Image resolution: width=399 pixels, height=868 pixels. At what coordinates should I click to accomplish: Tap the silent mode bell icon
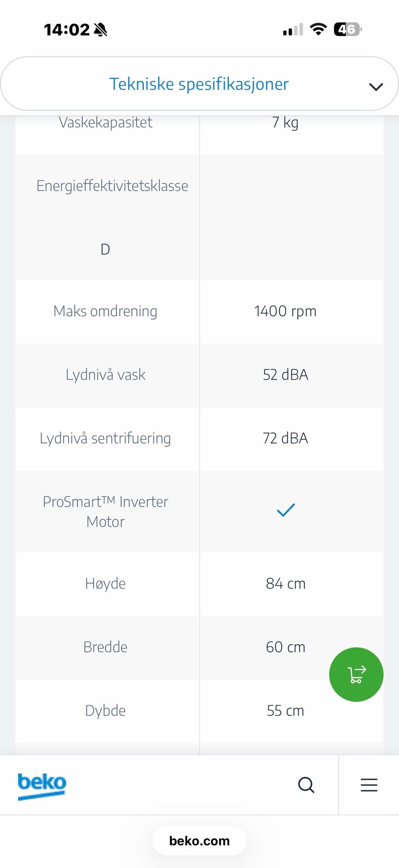(x=101, y=30)
